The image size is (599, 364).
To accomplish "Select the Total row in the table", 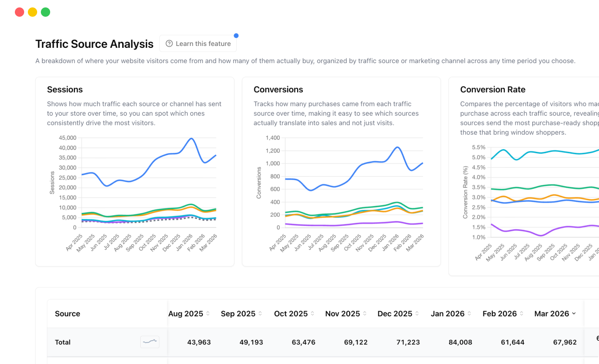I will (63, 342).
